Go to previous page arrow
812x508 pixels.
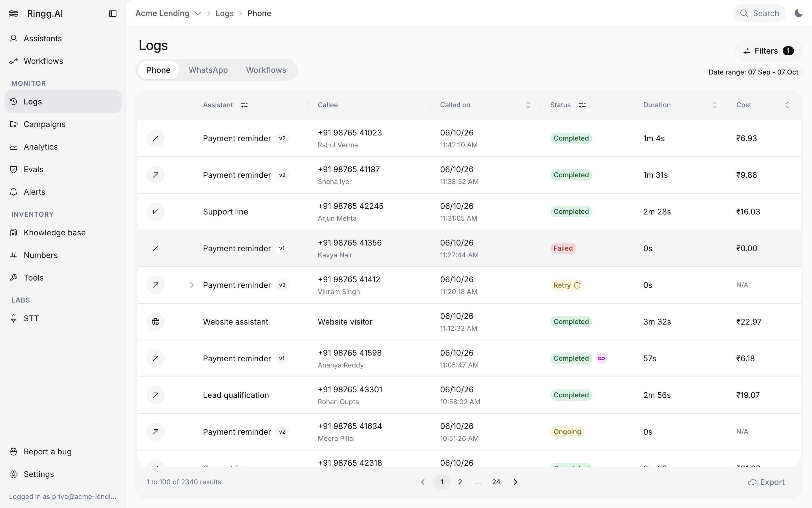pos(423,482)
